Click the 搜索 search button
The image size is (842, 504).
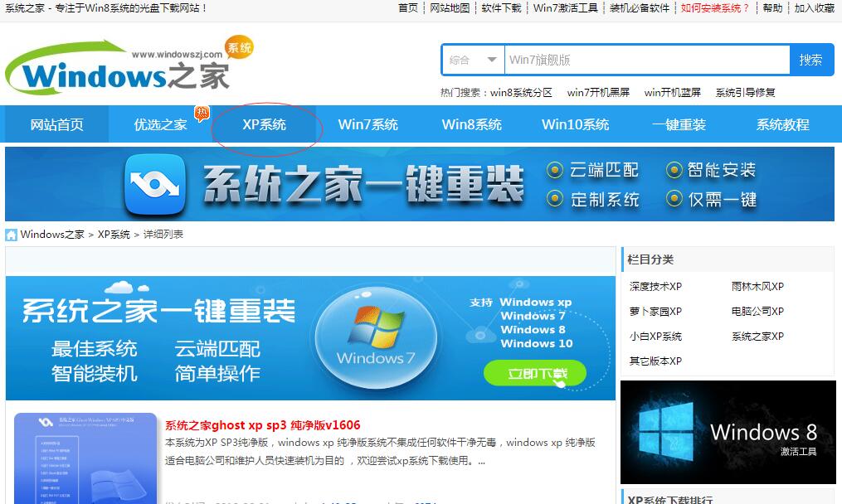click(810, 61)
